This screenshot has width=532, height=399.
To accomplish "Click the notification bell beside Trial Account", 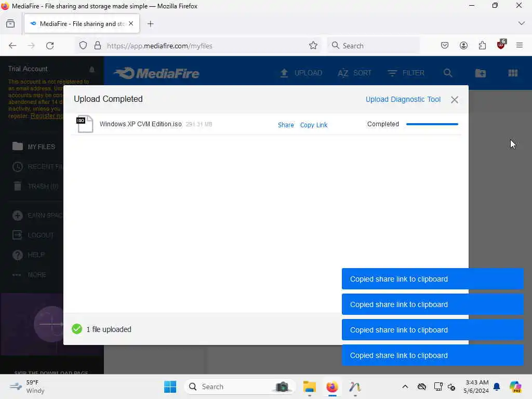I will (91, 69).
